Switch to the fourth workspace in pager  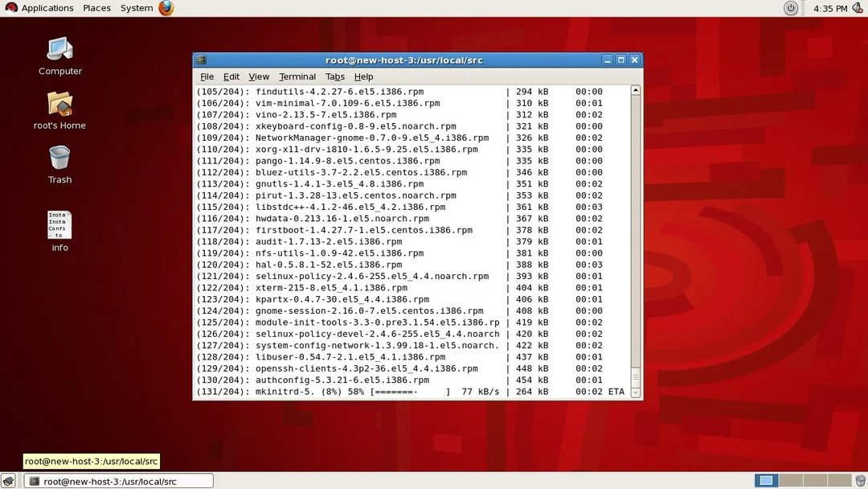pyautogui.click(x=839, y=481)
